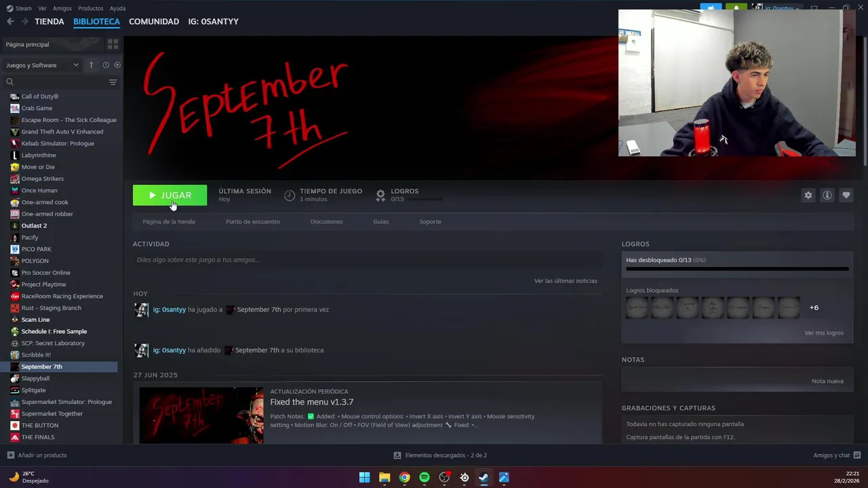Click the playtime clock icon
This screenshot has width=868, height=488.
[x=290, y=195]
